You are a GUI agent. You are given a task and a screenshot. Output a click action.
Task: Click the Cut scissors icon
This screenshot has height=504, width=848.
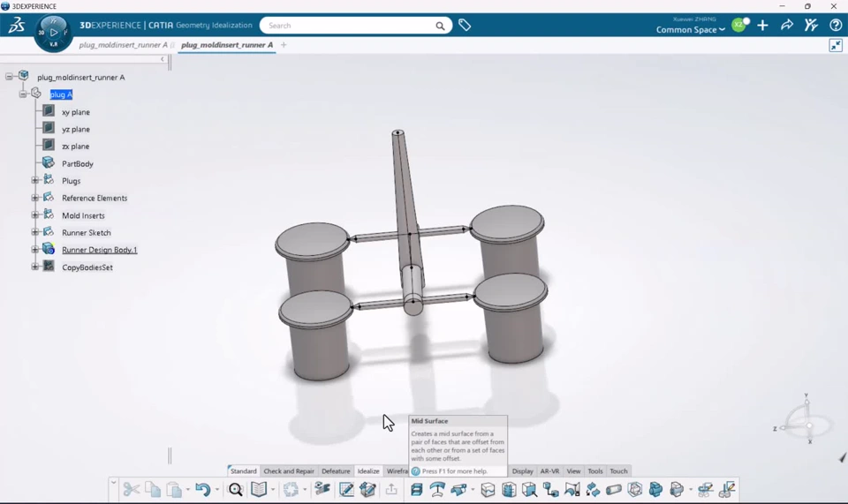pos(131,489)
